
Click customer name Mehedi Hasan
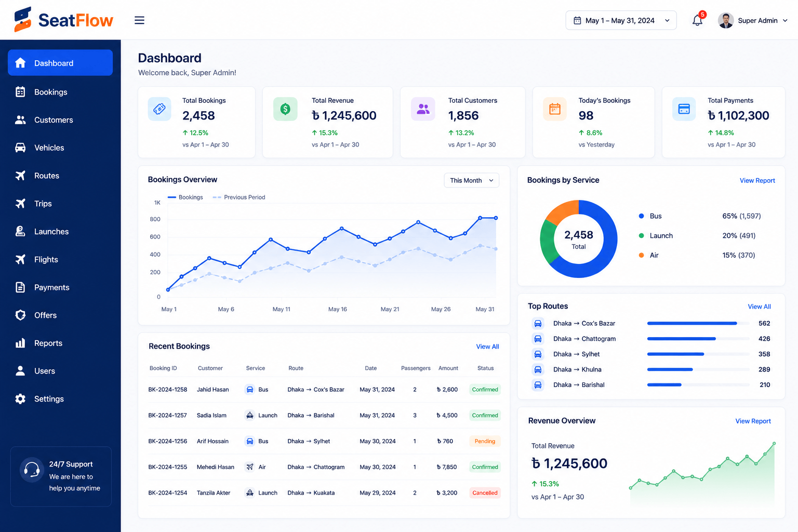(x=216, y=467)
